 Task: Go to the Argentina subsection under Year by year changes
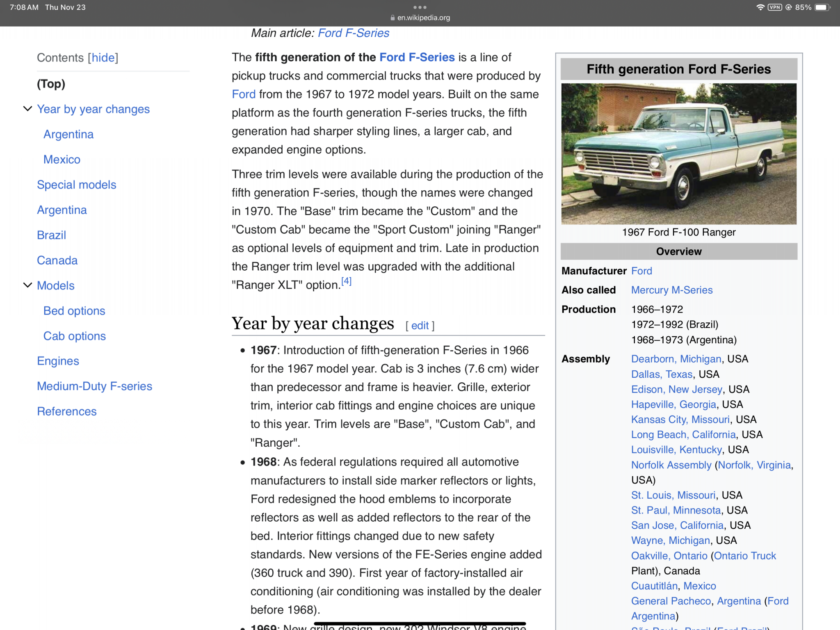pyautogui.click(x=68, y=134)
